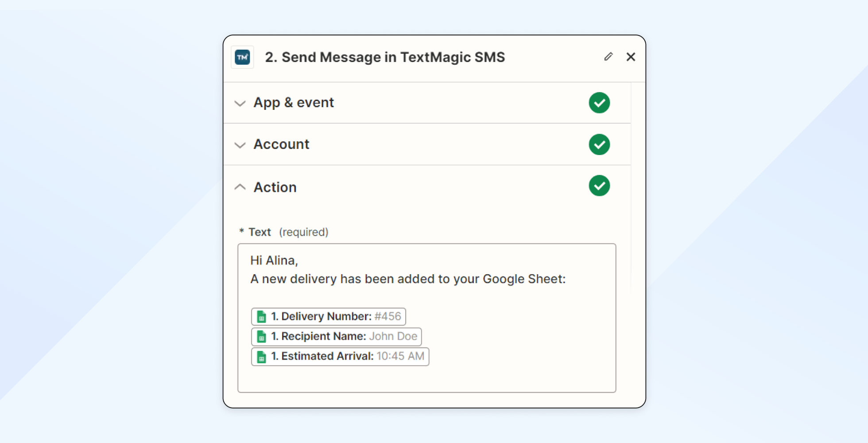
Task: Select the Delivery Number #456 data pill
Action: [329, 316]
